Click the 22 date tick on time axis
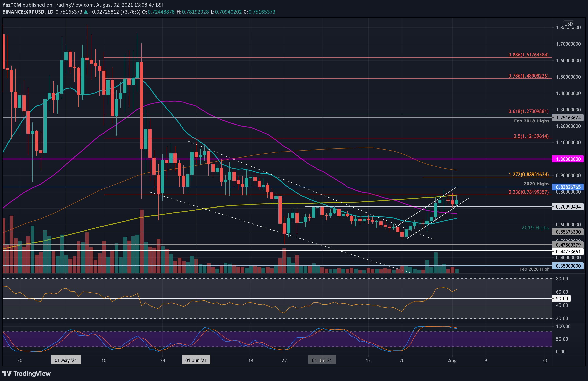The image size is (588, 381). pyautogui.click(x=284, y=361)
